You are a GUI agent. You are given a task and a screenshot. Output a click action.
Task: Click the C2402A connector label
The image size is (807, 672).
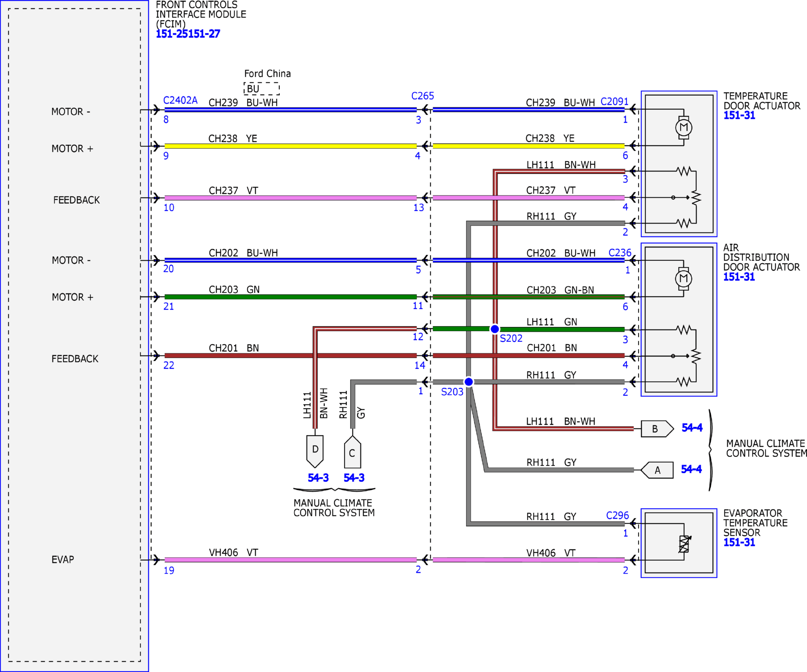[x=180, y=100]
